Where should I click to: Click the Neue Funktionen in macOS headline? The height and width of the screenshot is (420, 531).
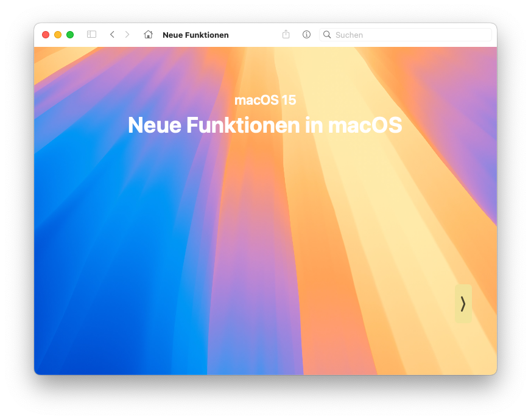pyautogui.click(x=265, y=125)
